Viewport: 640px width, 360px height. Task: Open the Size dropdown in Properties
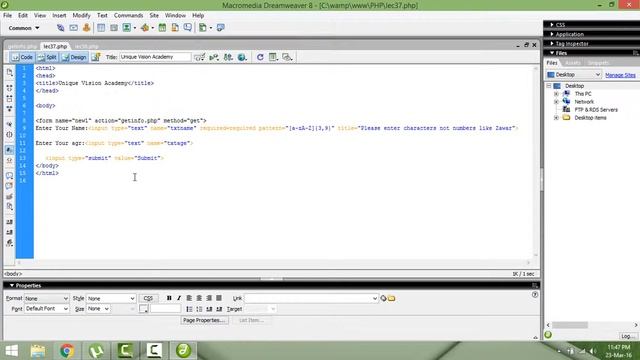[x=107, y=309]
